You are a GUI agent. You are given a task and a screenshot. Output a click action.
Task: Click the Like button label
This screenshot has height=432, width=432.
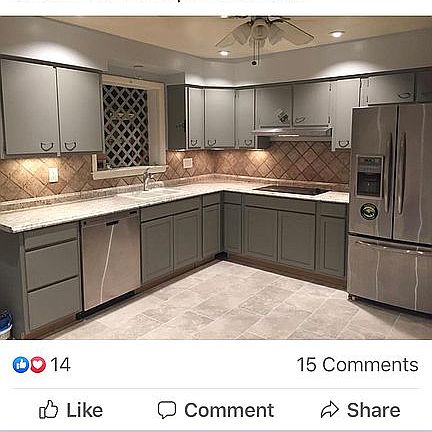(x=85, y=410)
